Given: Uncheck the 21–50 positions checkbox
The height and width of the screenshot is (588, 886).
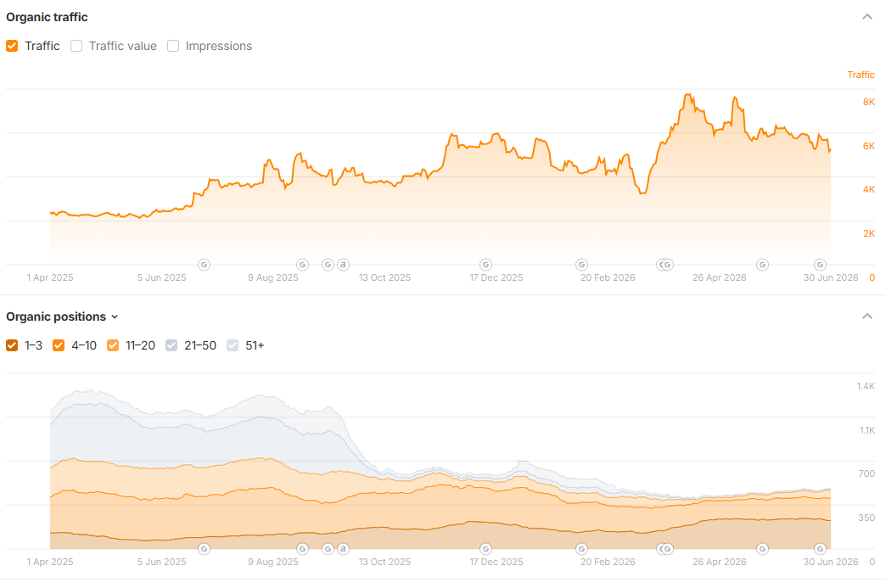Looking at the screenshot, I should (x=171, y=345).
